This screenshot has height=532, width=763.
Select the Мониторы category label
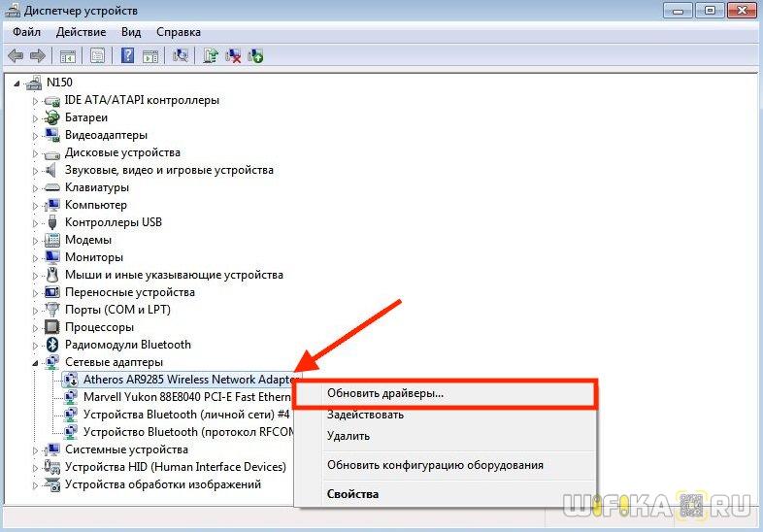click(94, 257)
